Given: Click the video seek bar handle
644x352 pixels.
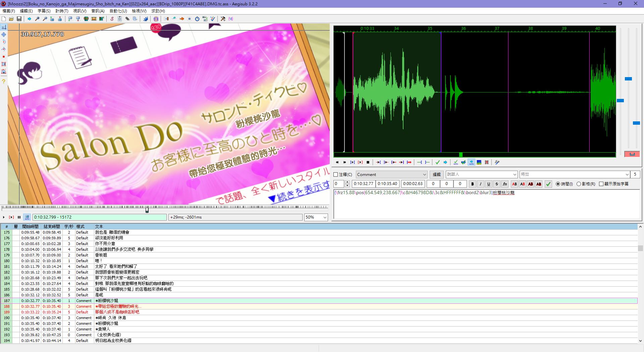Looking at the screenshot, I should [147, 210].
